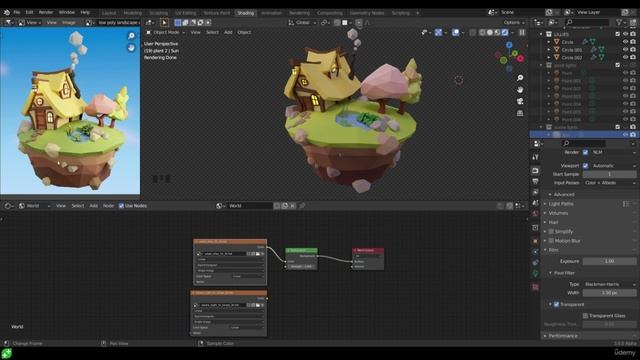640x360 pixels.
Task: Open the viewport Options button
Action: point(513,22)
